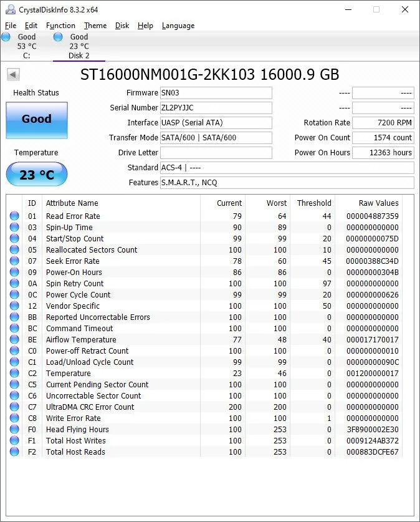Click the Power On Hours 12363 hours field

coord(383,153)
